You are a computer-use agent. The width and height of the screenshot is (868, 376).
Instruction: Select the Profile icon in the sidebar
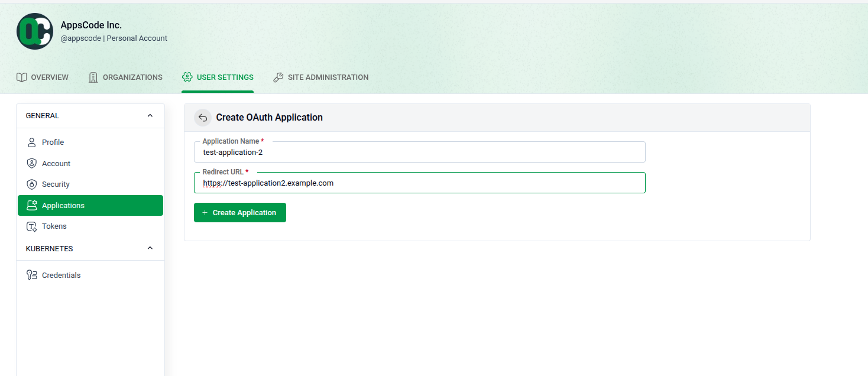(x=31, y=142)
